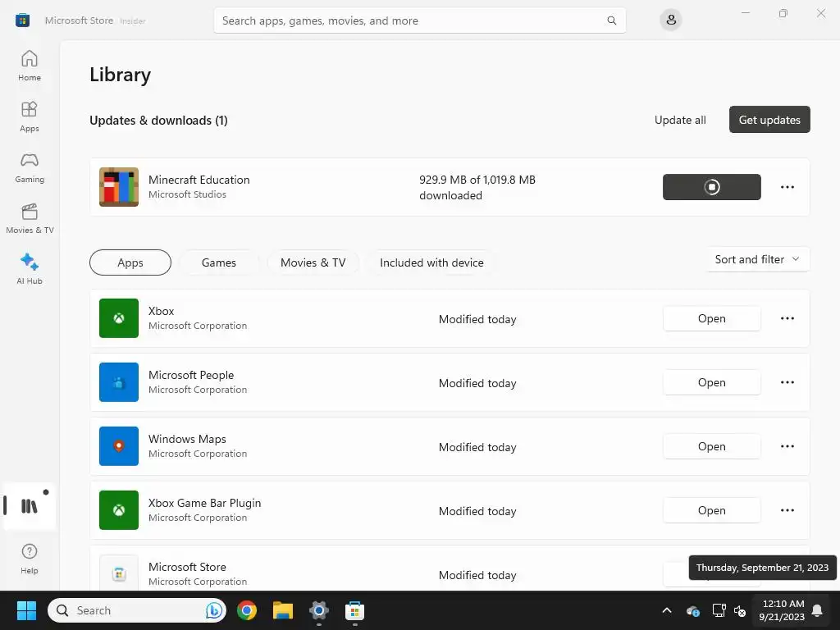
Task: Open the Windows Maps app
Action: [x=711, y=446]
